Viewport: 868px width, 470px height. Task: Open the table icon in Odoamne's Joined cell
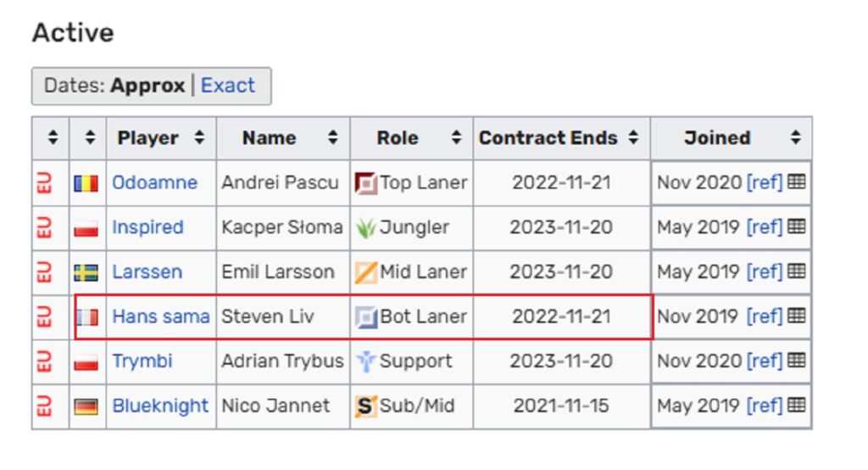[x=797, y=182]
